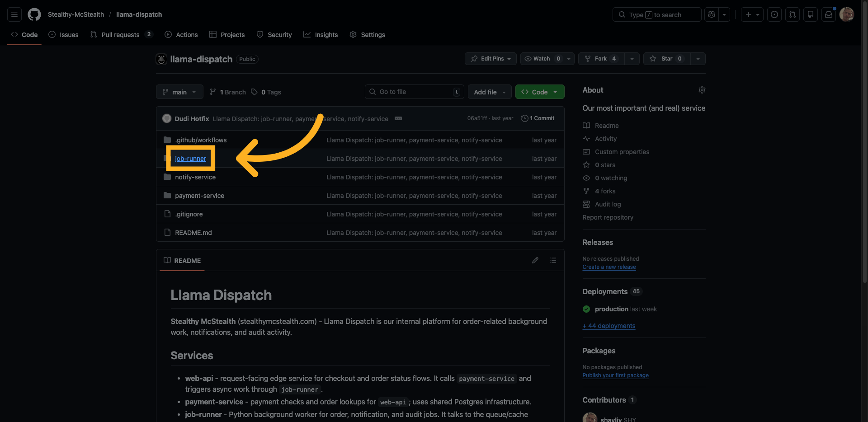Click the Type / to search box
Screen dimensions: 868x422
657,14
